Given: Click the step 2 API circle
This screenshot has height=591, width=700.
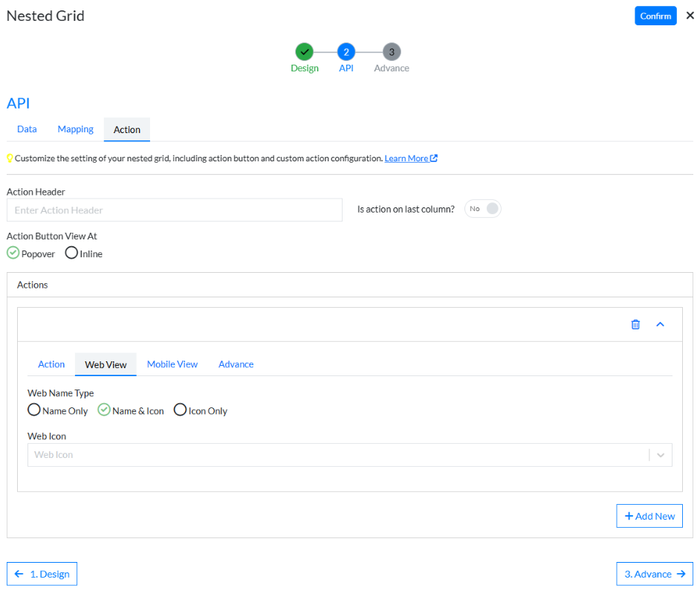Looking at the screenshot, I should click(346, 52).
